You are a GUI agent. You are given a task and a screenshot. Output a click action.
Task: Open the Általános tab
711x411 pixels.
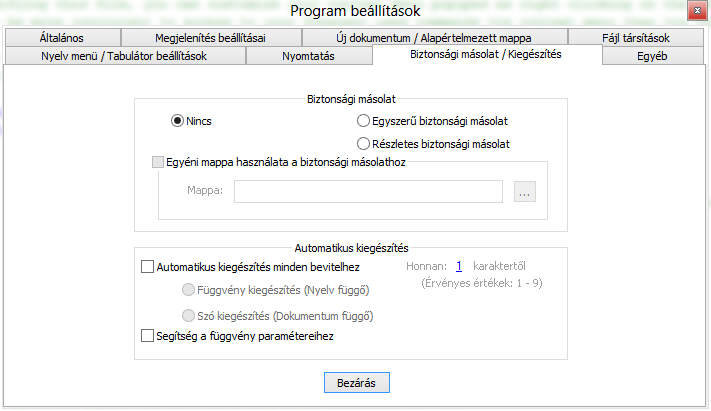click(x=60, y=38)
